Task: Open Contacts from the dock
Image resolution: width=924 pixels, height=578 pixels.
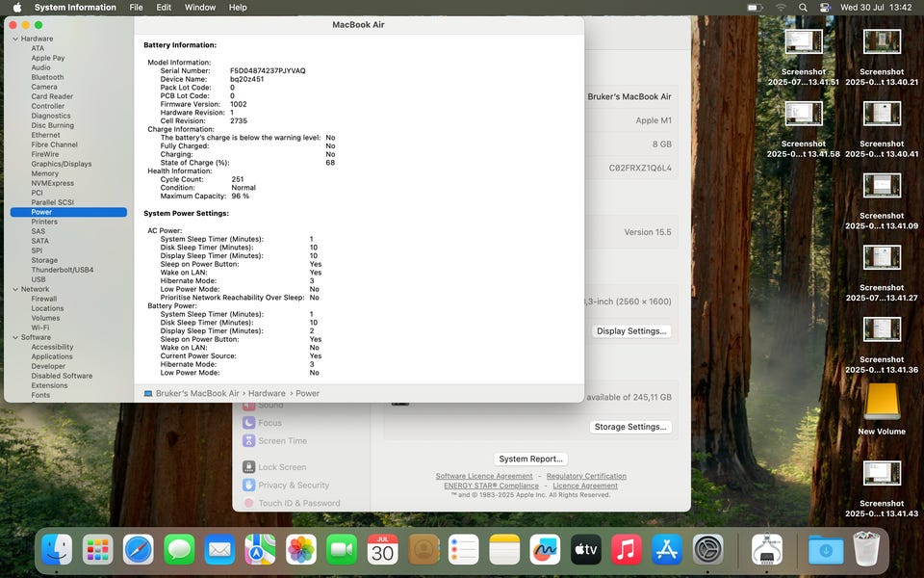Action: coord(423,550)
